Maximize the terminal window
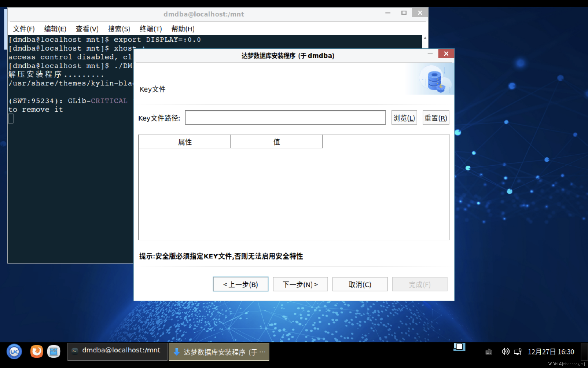 click(404, 13)
